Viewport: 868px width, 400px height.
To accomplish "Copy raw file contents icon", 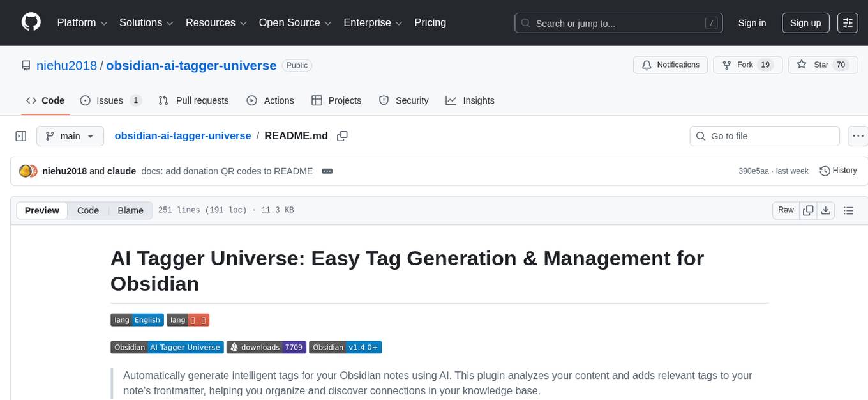I will coord(808,210).
